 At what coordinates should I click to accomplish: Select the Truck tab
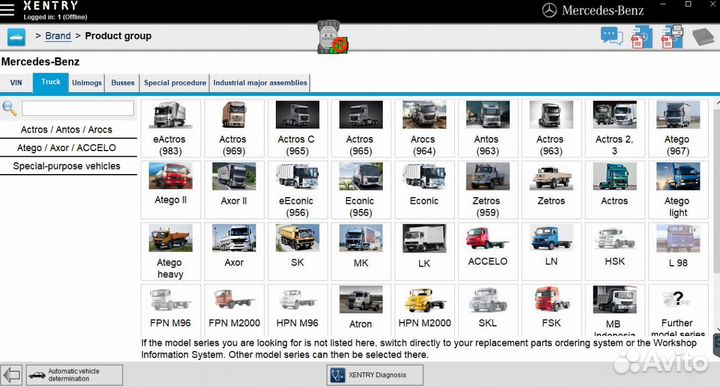(x=51, y=83)
